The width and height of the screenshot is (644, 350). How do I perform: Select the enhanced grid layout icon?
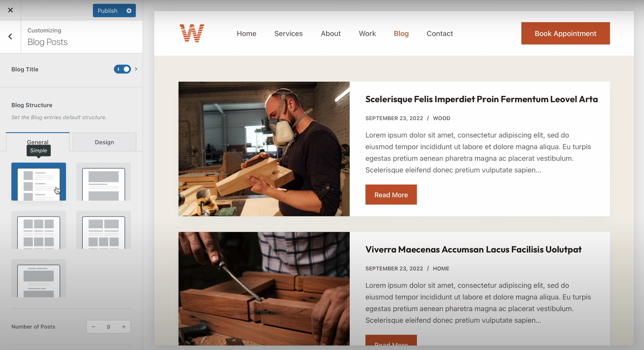(x=104, y=230)
